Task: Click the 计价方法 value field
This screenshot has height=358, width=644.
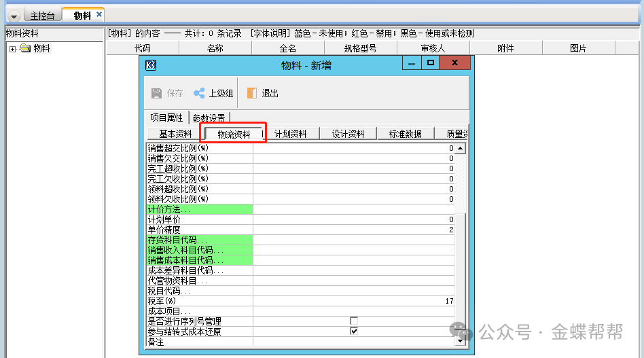Action: point(354,209)
